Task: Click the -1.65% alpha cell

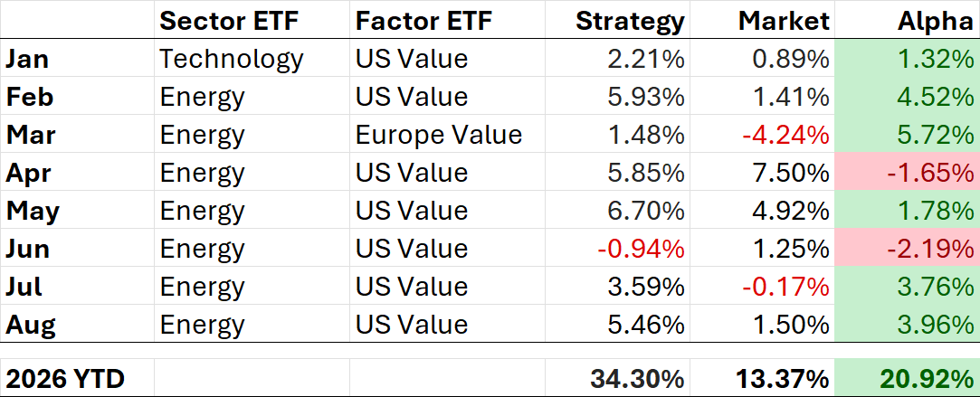Action: point(928,173)
